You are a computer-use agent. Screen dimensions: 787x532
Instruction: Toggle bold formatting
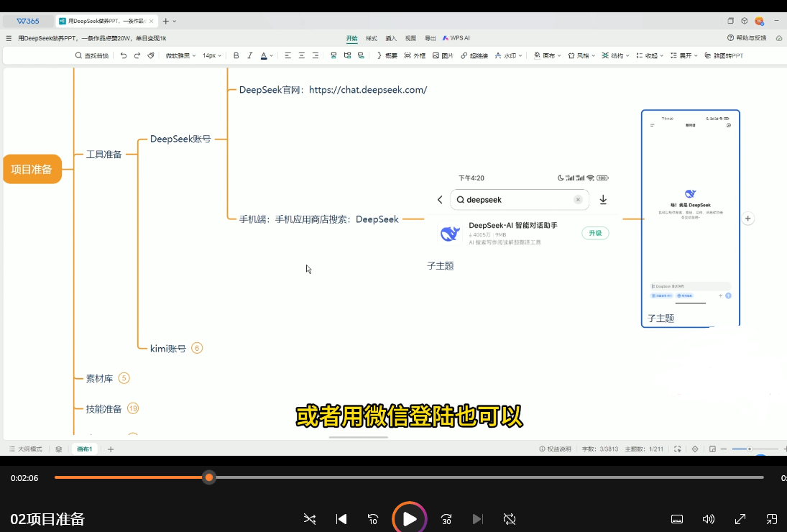click(x=236, y=55)
